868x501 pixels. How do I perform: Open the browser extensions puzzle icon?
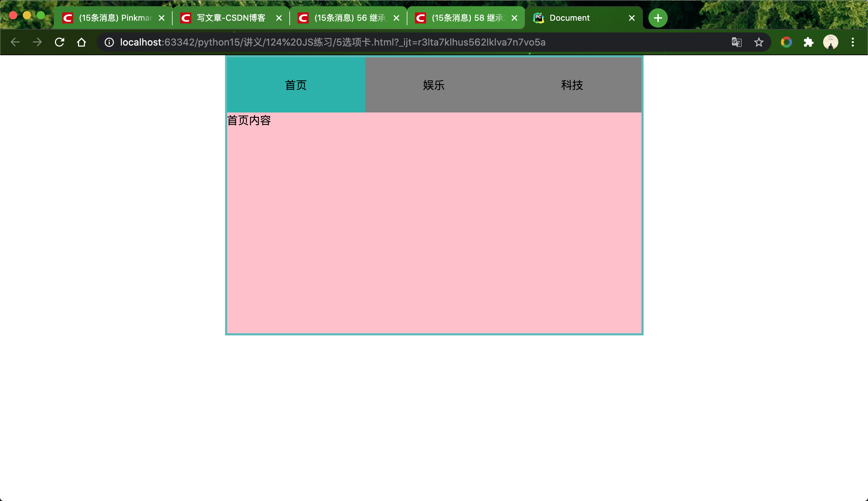pos(808,42)
